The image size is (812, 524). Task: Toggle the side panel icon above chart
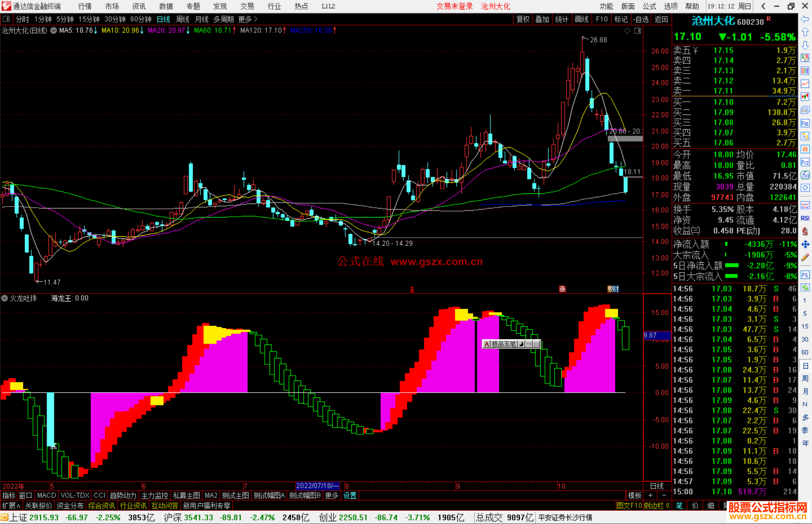[638, 31]
